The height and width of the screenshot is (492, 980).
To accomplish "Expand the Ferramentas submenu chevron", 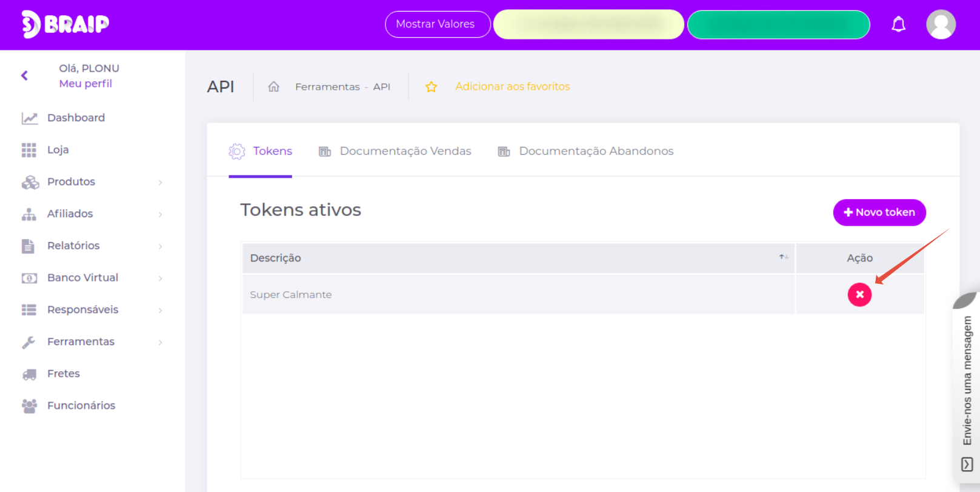I will click(x=161, y=343).
